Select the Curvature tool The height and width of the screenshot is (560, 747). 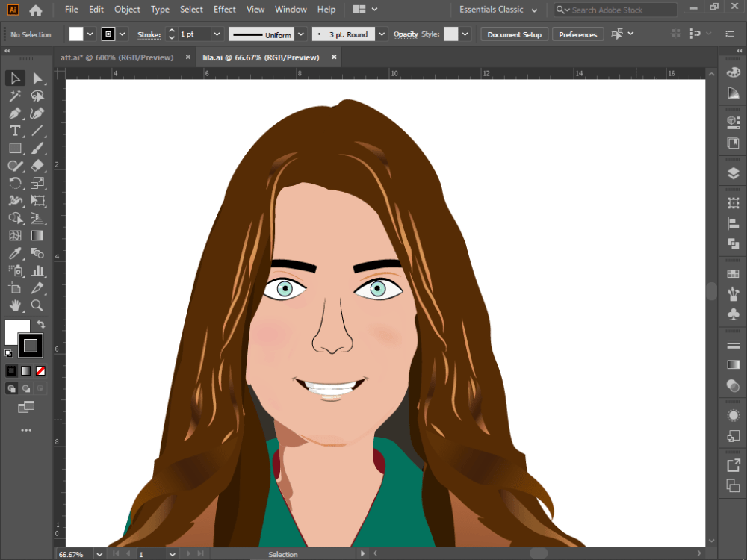[37, 113]
